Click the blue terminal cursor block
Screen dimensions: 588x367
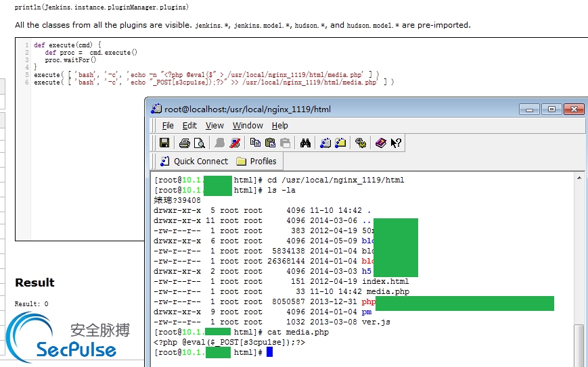pyautogui.click(x=269, y=352)
